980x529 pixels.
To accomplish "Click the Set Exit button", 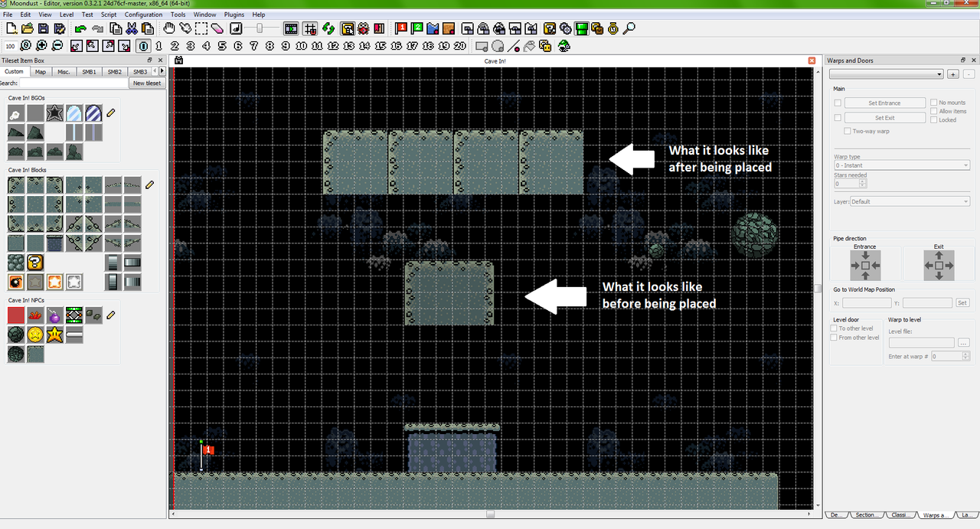I will (x=884, y=118).
